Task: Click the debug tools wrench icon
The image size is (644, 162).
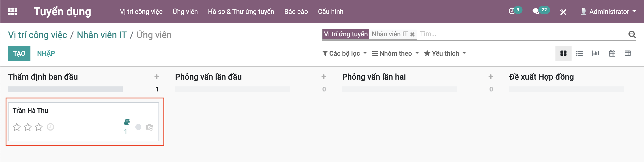Action: [563, 12]
